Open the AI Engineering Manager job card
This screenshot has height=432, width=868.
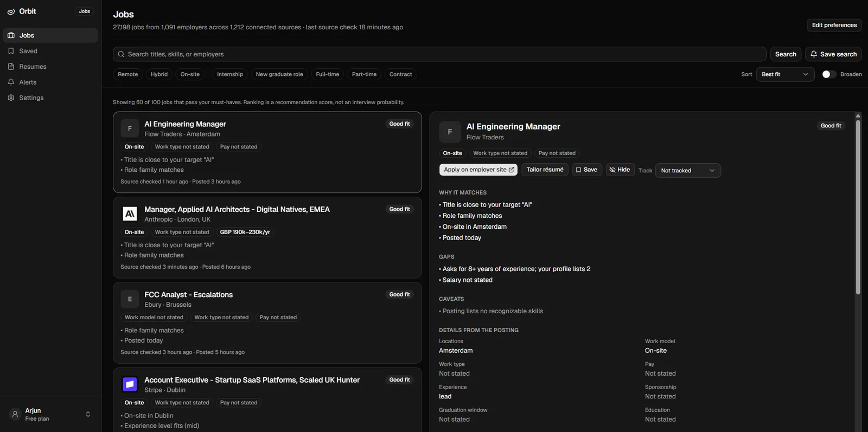coord(267,152)
